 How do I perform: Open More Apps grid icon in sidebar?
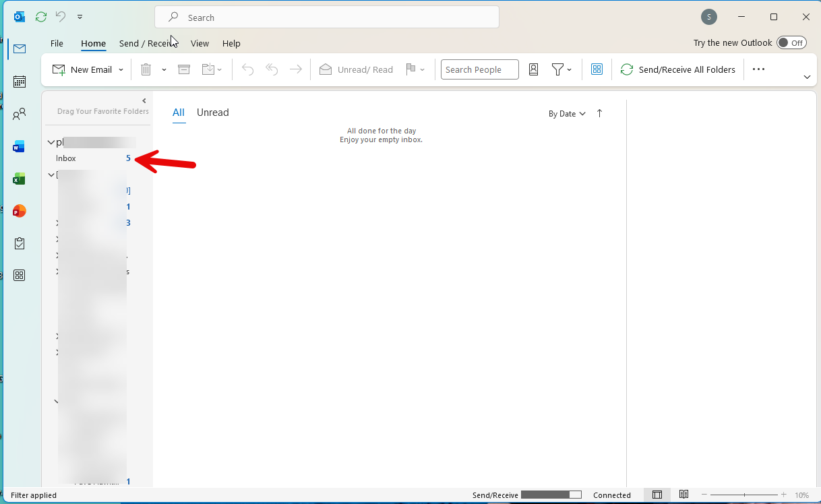(20, 275)
